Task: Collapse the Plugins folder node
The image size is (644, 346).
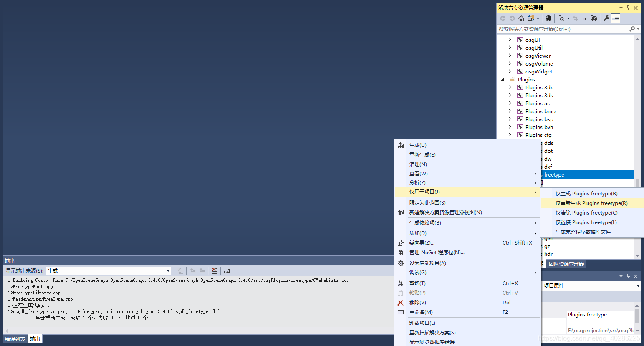Action: (x=503, y=79)
